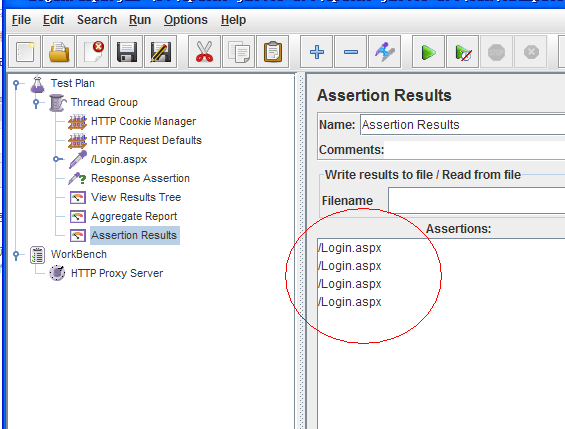
Task: Click the Assertion Results listener icon
Action: [77, 236]
